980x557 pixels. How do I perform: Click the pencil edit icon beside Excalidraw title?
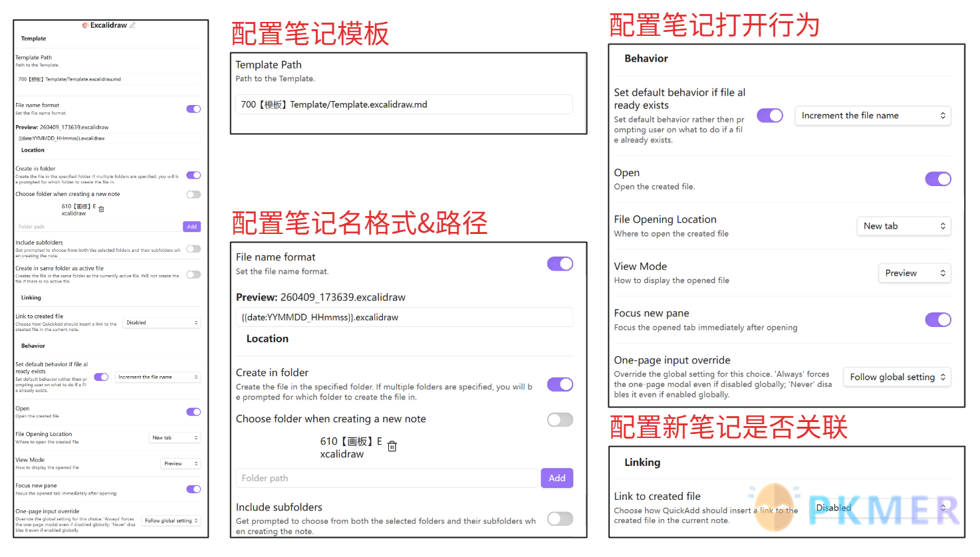[x=131, y=25]
